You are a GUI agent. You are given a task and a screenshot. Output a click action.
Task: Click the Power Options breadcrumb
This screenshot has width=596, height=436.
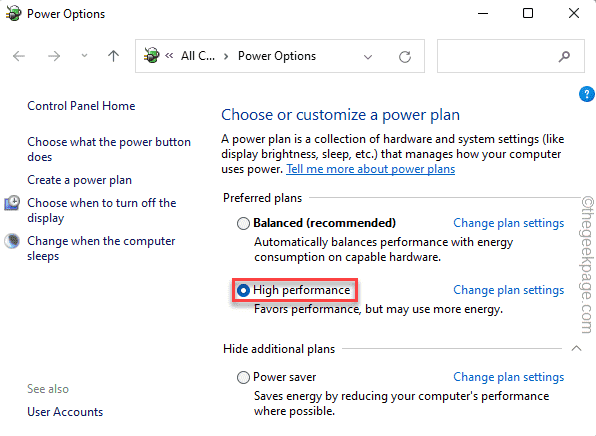(277, 56)
